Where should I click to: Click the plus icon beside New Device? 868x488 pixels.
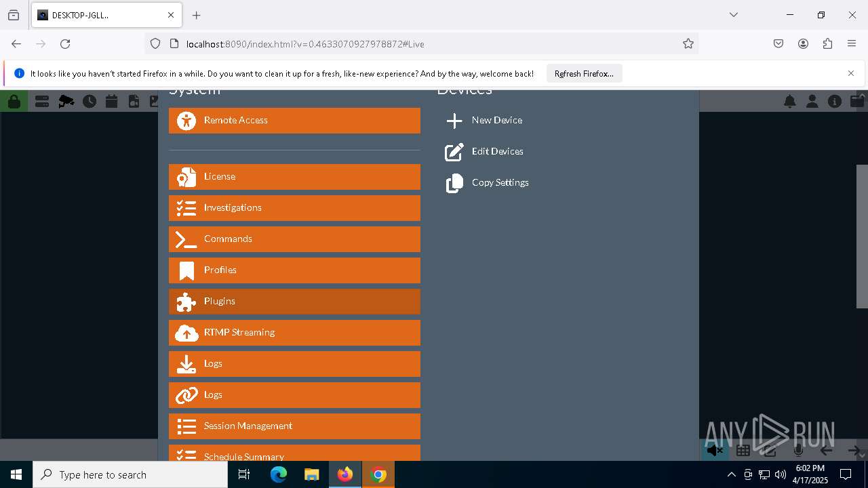tap(454, 121)
